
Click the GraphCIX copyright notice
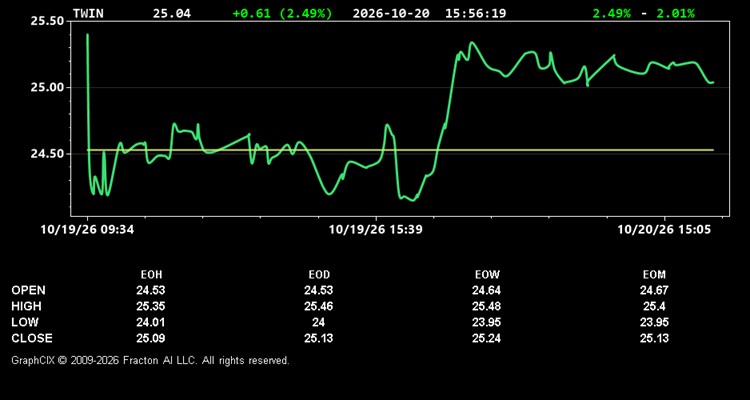click(x=150, y=360)
